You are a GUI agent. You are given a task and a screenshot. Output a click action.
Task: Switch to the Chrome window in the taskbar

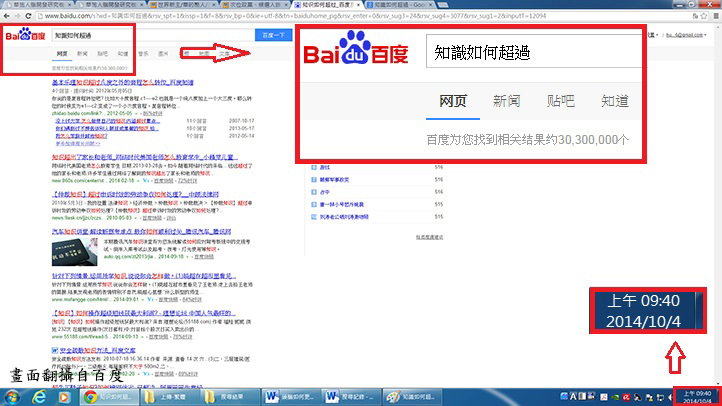click(x=109, y=397)
